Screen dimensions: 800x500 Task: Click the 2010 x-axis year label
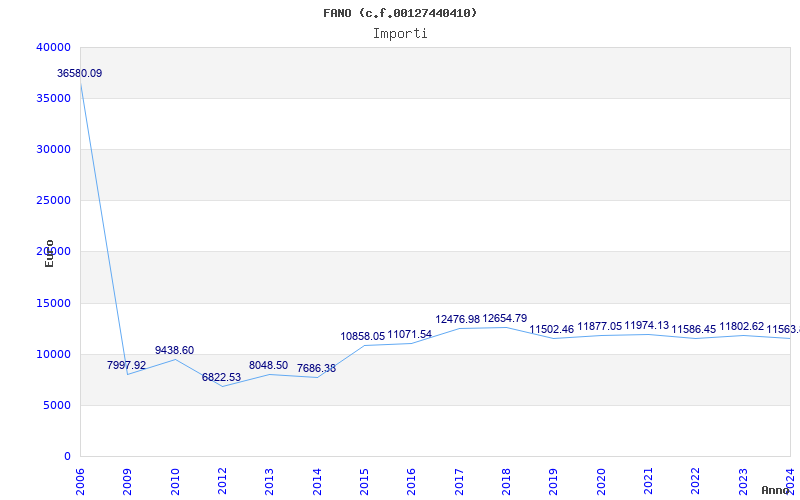coord(175,481)
